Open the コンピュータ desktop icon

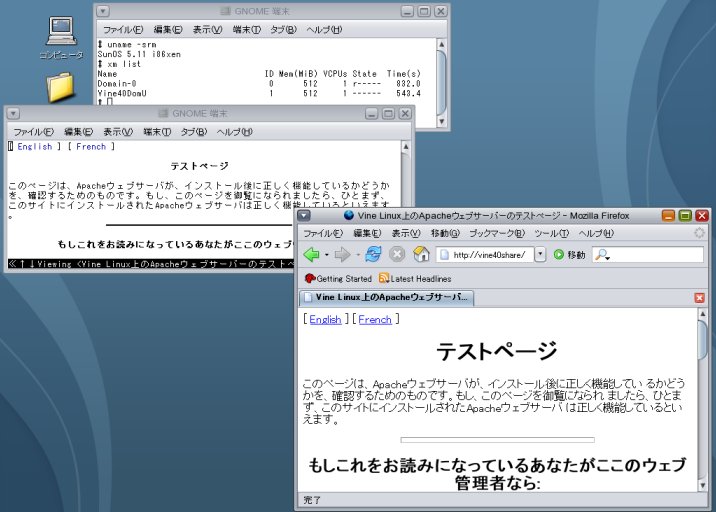(61, 38)
